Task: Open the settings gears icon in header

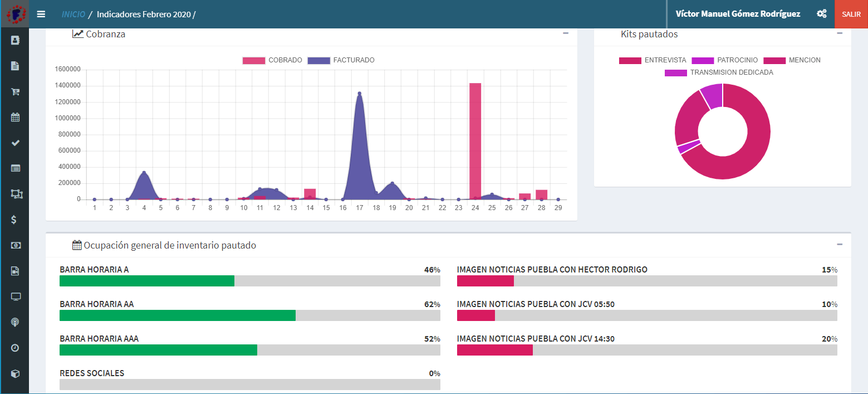Action: 821,14
